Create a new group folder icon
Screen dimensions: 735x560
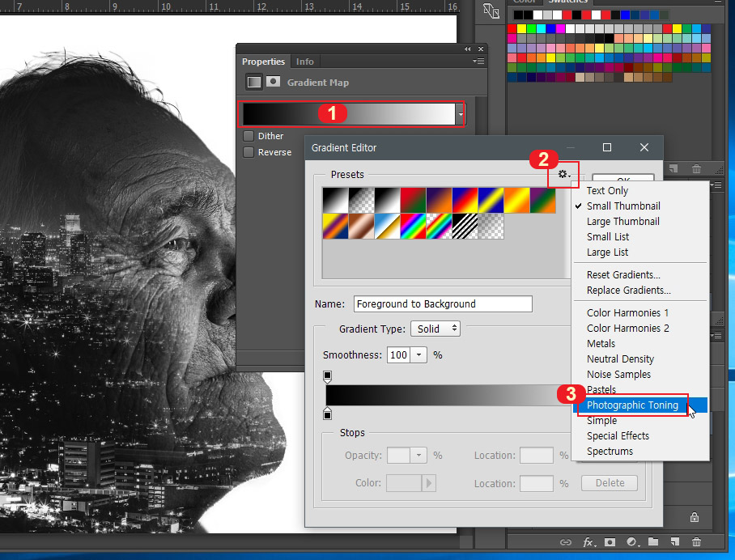click(653, 541)
